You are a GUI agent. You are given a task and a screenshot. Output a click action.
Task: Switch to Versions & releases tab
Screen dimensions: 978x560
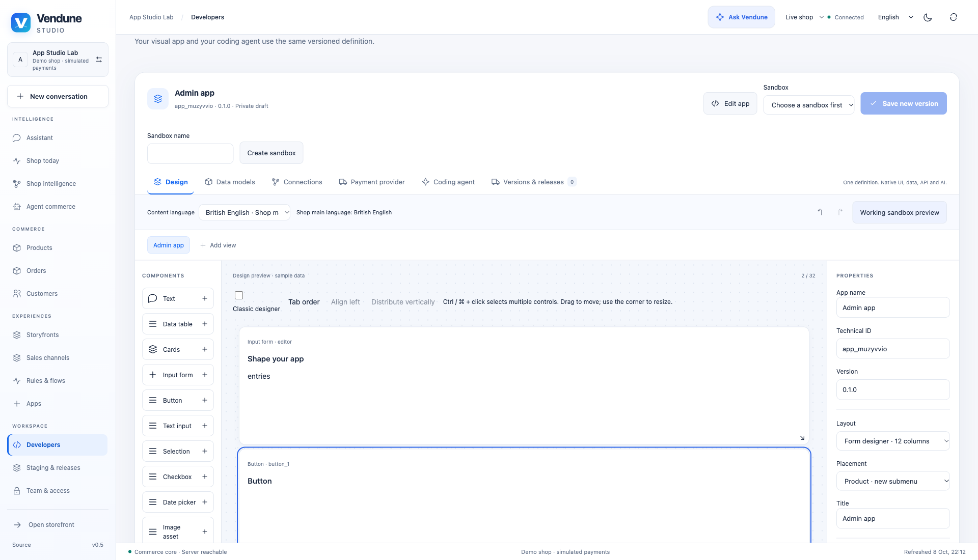(x=534, y=182)
